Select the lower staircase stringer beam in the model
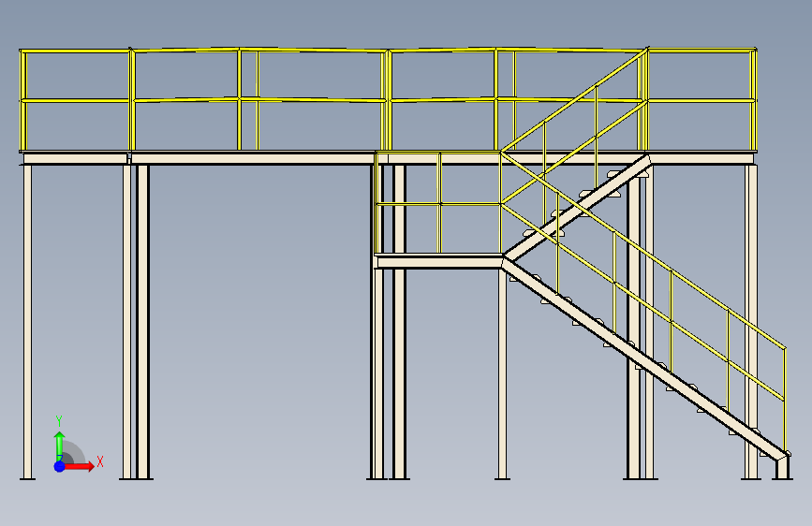812x526 pixels. point(644,358)
